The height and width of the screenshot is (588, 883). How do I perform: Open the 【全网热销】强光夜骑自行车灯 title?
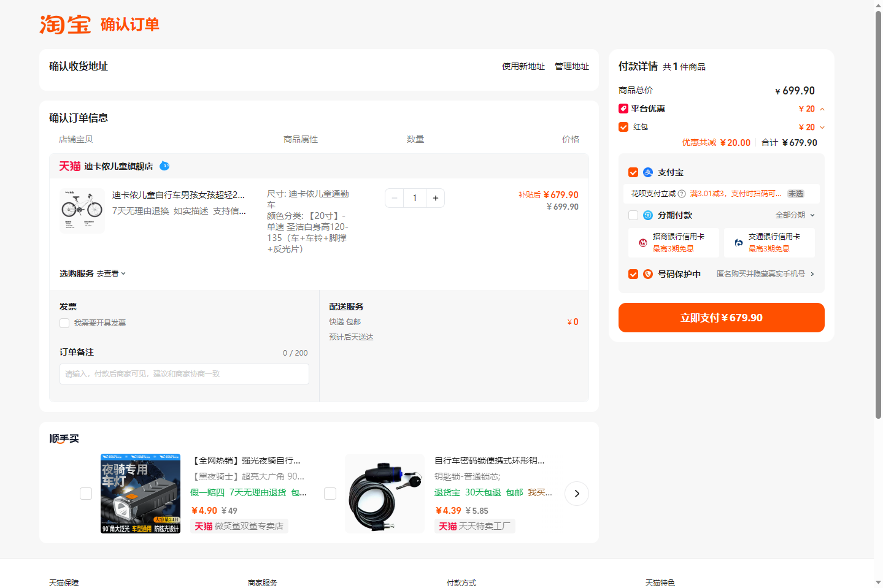(245, 460)
